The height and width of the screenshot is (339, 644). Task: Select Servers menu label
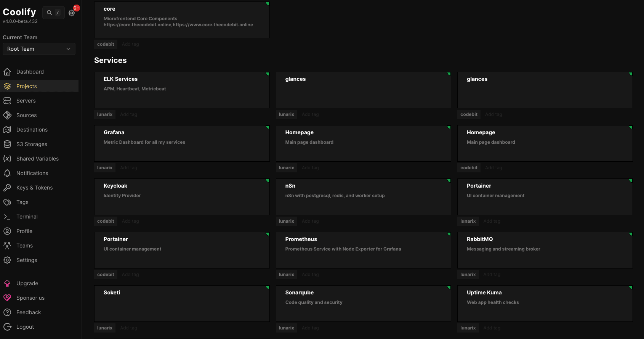[x=26, y=101]
